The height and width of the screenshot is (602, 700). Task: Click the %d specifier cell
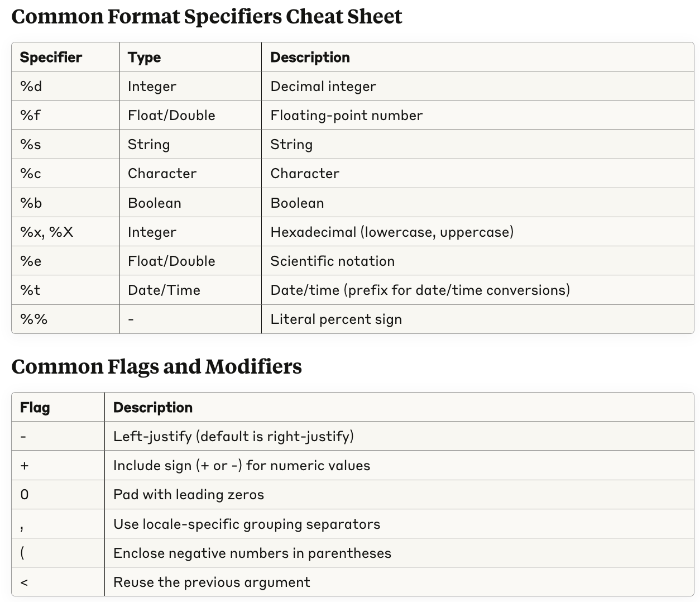65,86
